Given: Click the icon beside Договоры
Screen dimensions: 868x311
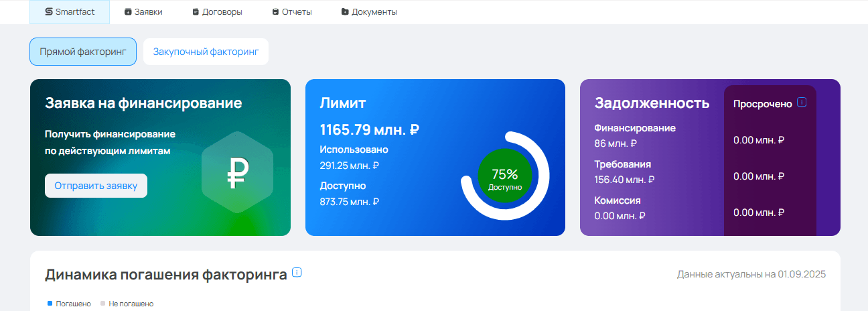Looking at the screenshot, I should click(196, 12).
